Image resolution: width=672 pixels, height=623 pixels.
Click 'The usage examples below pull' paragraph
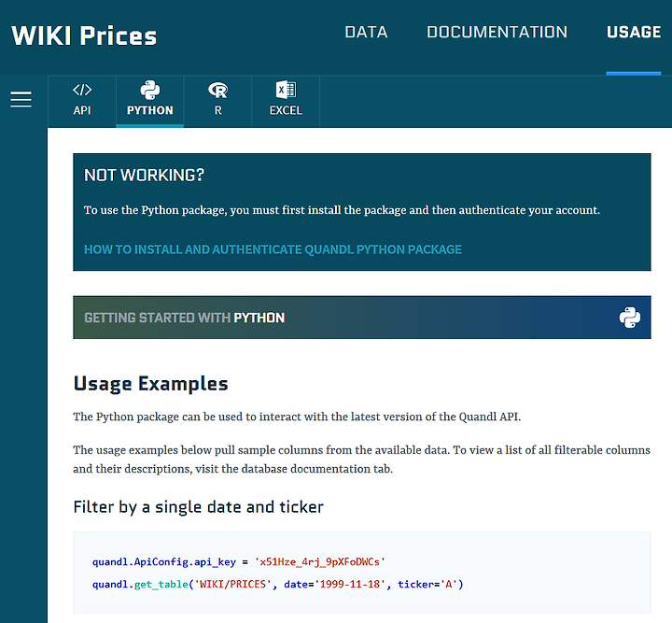[x=362, y=460]
